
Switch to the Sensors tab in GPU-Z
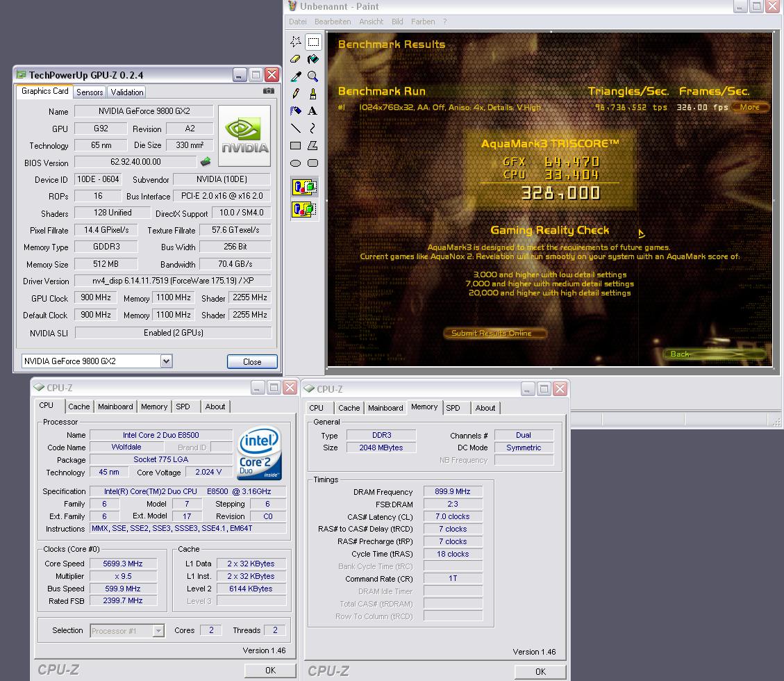(x=90, y=92)
